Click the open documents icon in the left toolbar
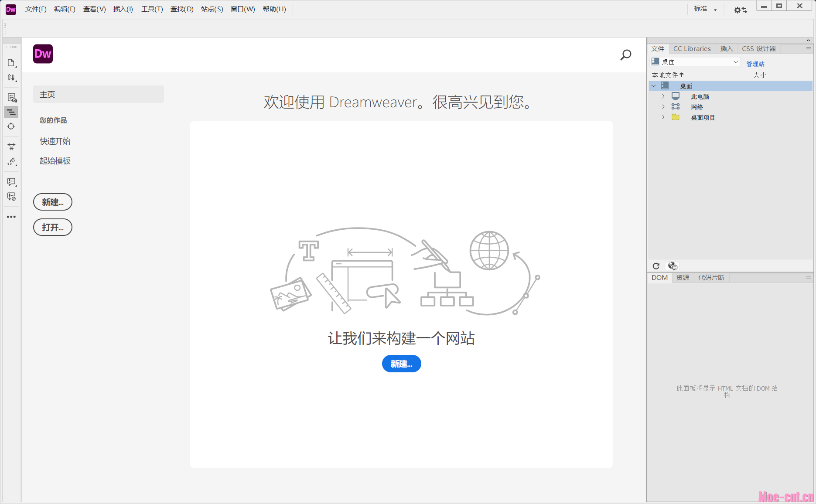This screenshot has height=504, width=816. pyautogui.click(x=11, y=63)
